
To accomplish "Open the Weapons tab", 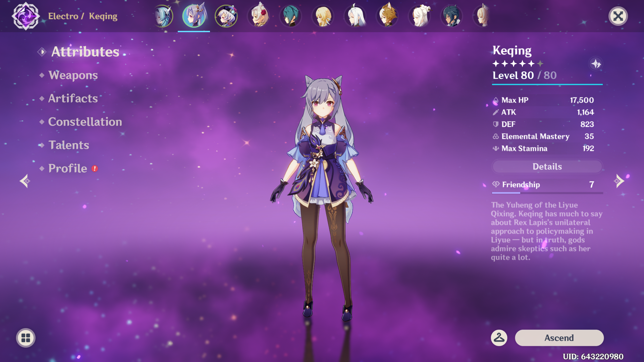I will point(73,75).
